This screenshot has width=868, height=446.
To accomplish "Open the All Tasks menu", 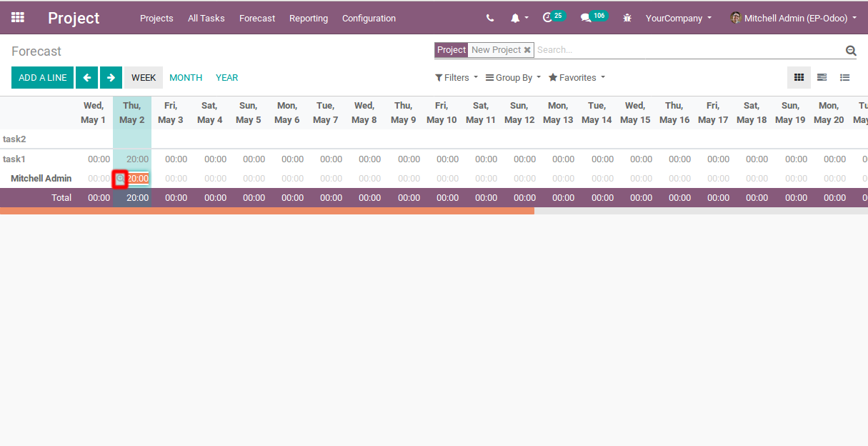I will click(x=206, y=18).
